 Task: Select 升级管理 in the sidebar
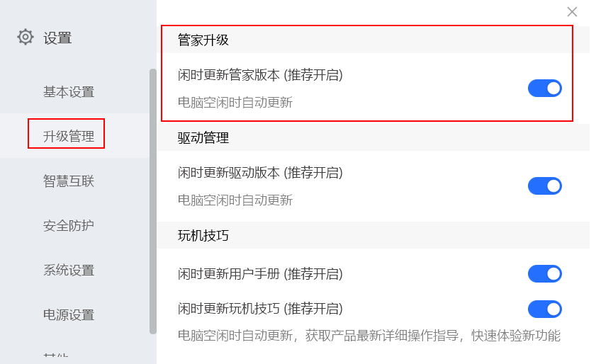click(69, 136)
